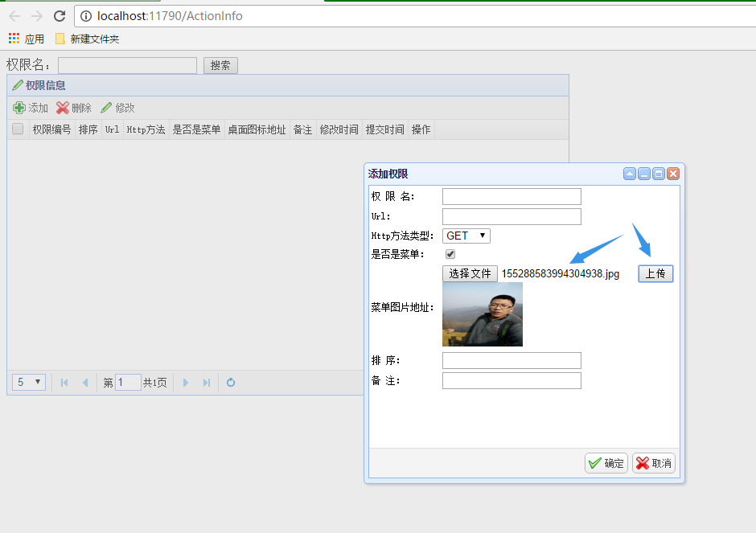Click the Http方法 column header
Image resolution: width=756 pixels, height=533 pixels.
pyautogui.click(x=146, y=129)
